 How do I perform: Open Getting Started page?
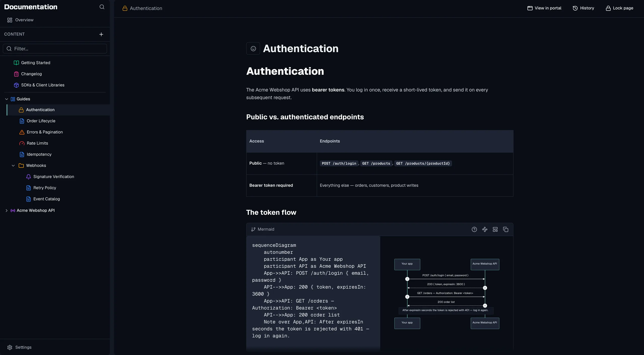tap(35, 63)
